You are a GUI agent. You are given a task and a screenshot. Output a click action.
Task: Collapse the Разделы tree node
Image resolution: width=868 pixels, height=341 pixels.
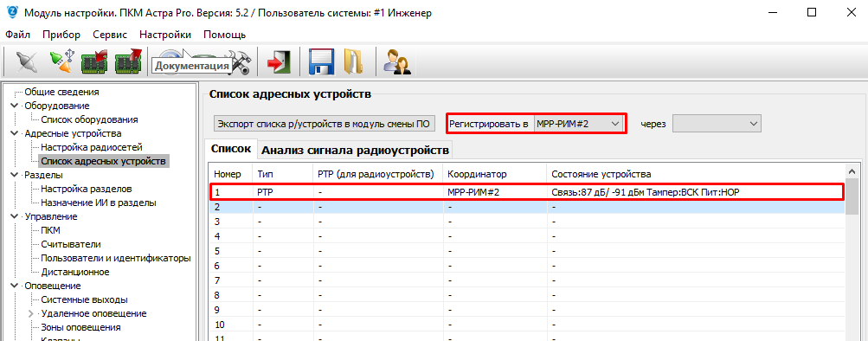point(14,175)
